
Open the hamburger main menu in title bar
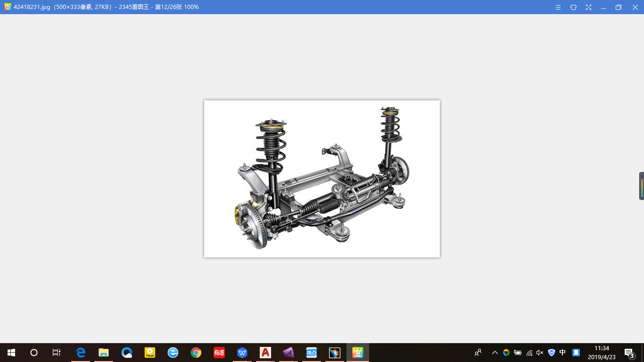click(x=558, y=7)
